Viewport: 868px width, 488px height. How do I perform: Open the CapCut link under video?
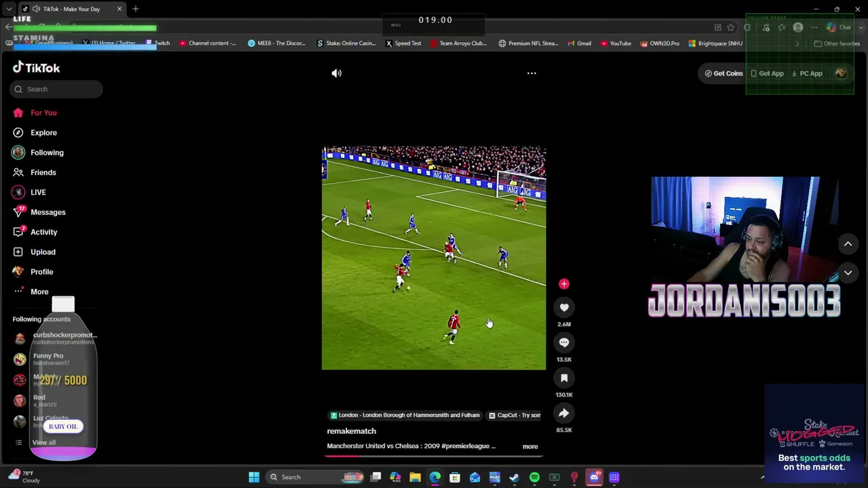515,415
